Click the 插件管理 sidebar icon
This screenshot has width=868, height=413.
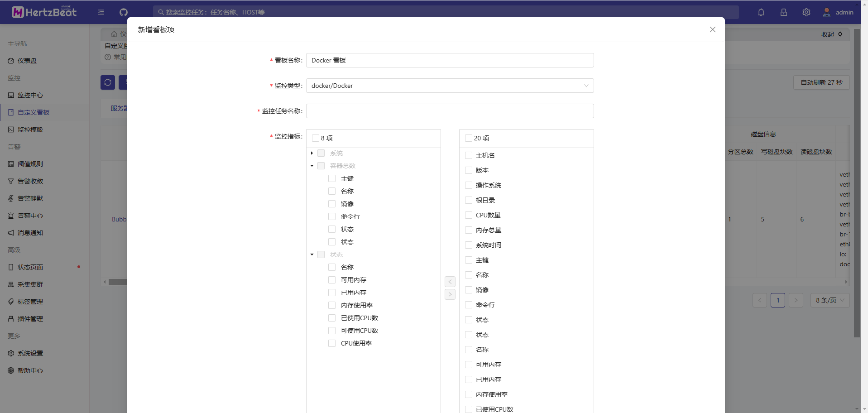(11, 319)
